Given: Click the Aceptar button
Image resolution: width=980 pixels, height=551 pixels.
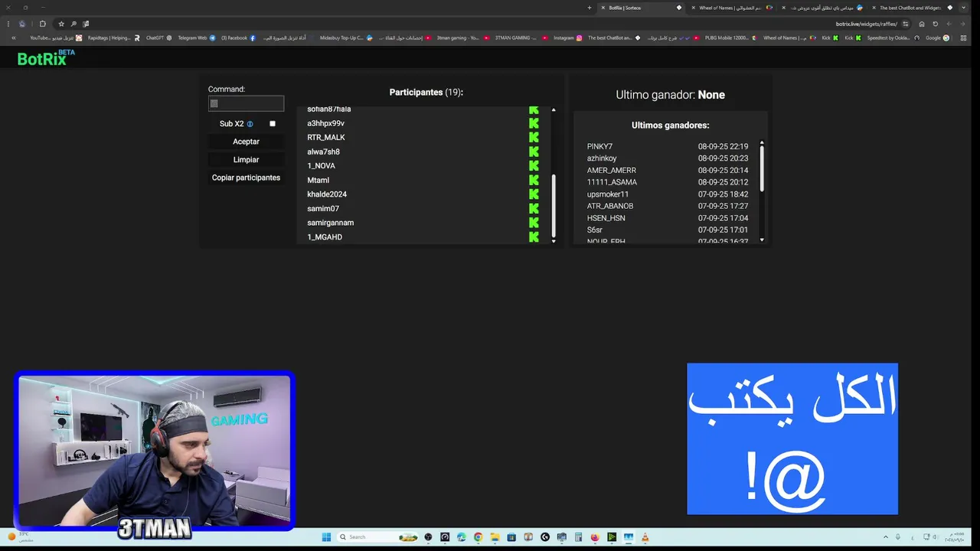Looking at the screenshot, I should click(246, 142).
